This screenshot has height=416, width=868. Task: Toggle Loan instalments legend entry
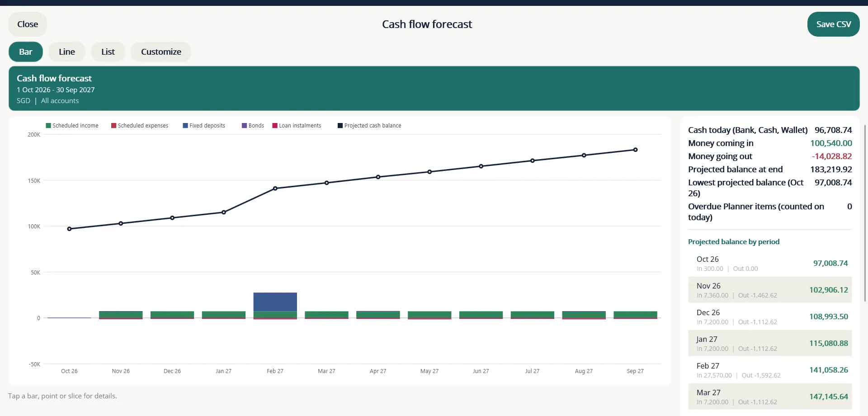coord(297,126)
